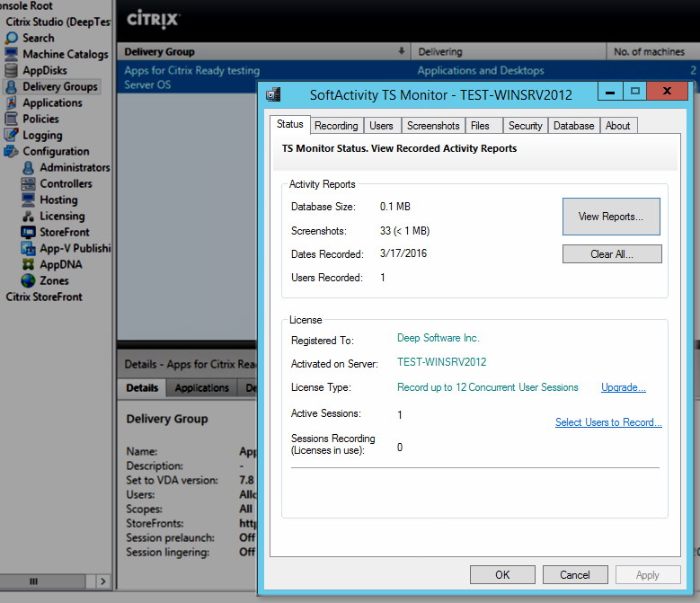Open Citrix StoreFront root node

[44, 297]
